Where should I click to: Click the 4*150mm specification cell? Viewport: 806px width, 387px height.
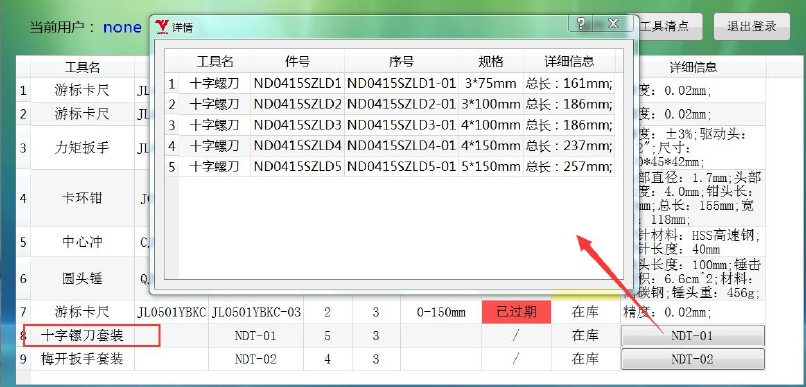point(491,146)
